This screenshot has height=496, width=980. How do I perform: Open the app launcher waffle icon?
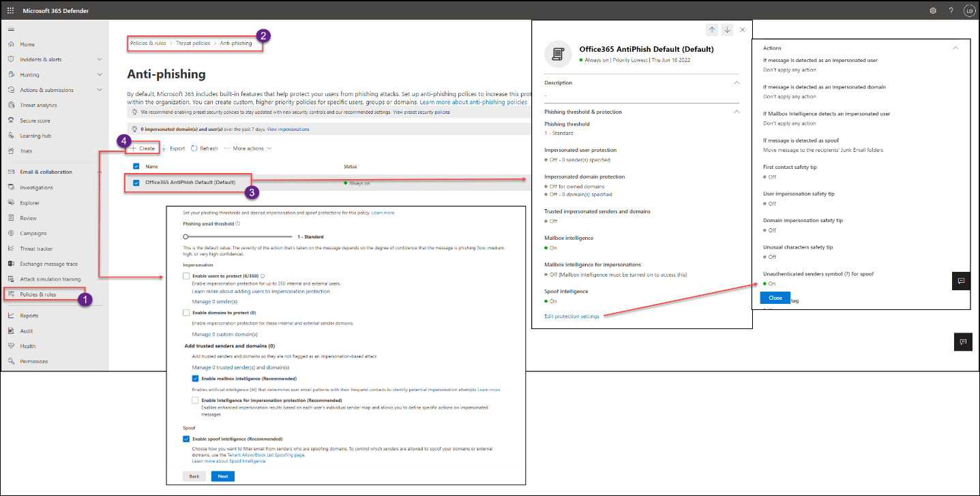[x=10, y=11]
